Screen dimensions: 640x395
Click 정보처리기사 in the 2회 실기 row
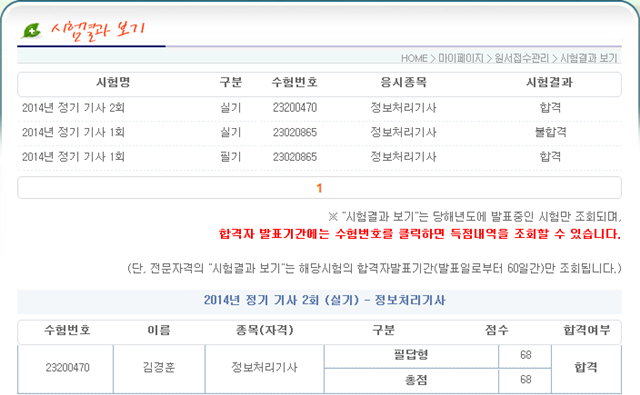pos(403,108)
